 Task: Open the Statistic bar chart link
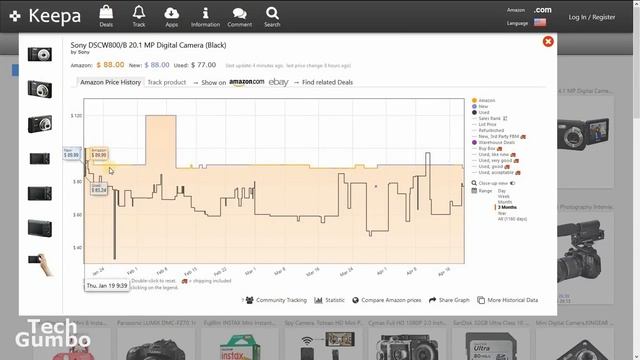coord(329,300)
